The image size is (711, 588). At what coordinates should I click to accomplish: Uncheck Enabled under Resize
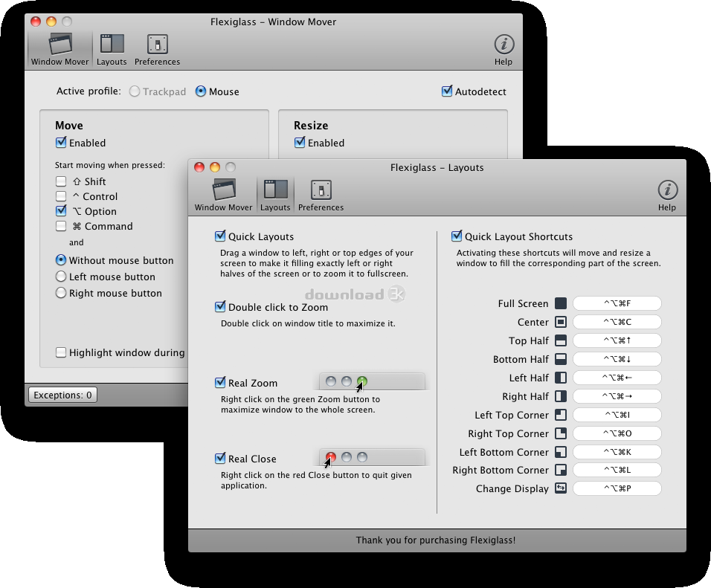point(299,142)
